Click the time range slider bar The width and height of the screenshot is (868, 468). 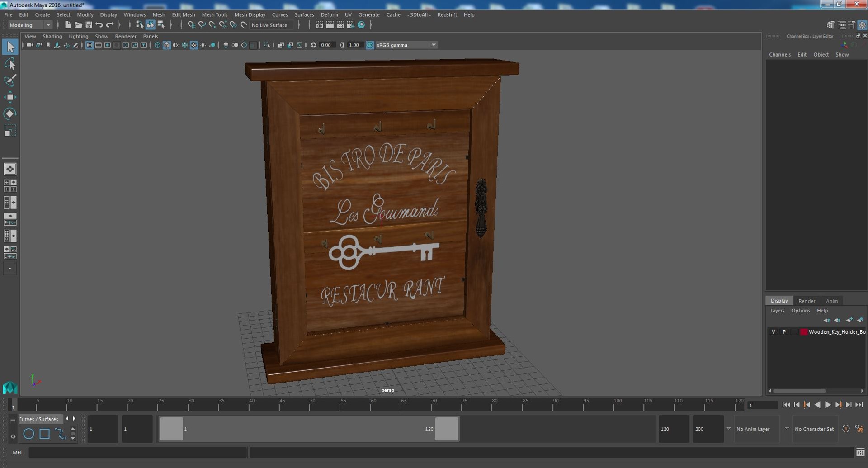[x=309, y=429]
